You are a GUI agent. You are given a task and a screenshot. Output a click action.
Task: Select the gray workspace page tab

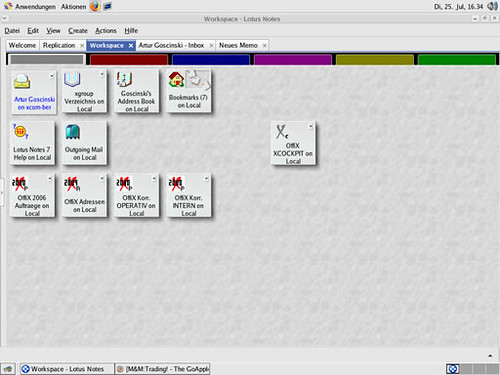(x=47, y=60)
